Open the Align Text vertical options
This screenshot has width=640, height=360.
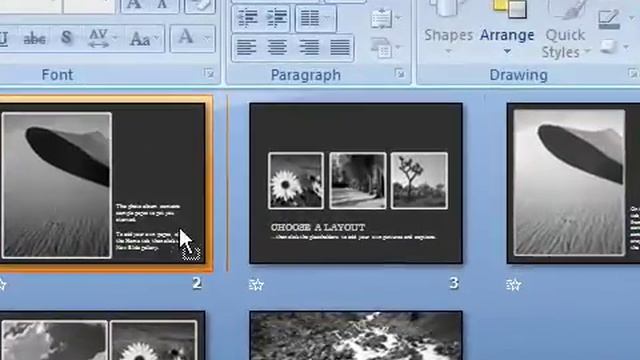pyautogui.click(x=386, y=19)
